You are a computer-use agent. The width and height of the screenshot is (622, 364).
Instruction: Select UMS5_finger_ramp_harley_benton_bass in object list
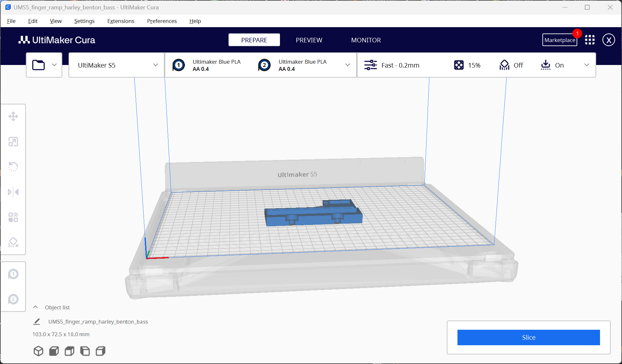[98, 322]
